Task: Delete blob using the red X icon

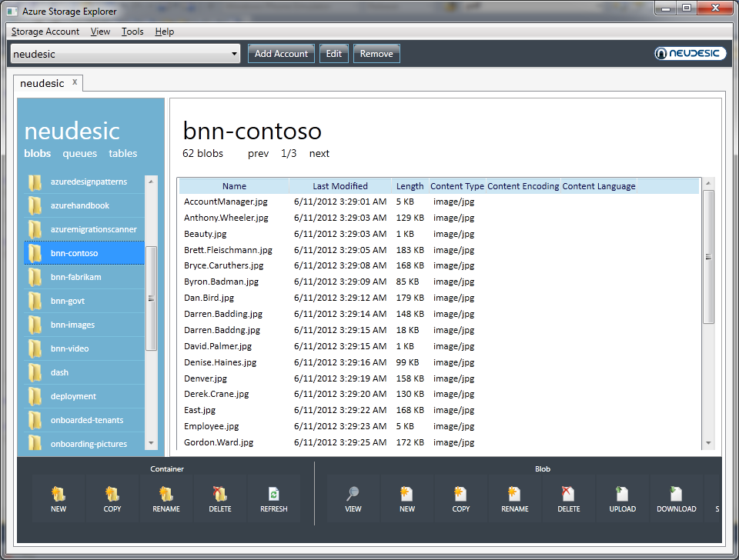Action: click(569, 495)
